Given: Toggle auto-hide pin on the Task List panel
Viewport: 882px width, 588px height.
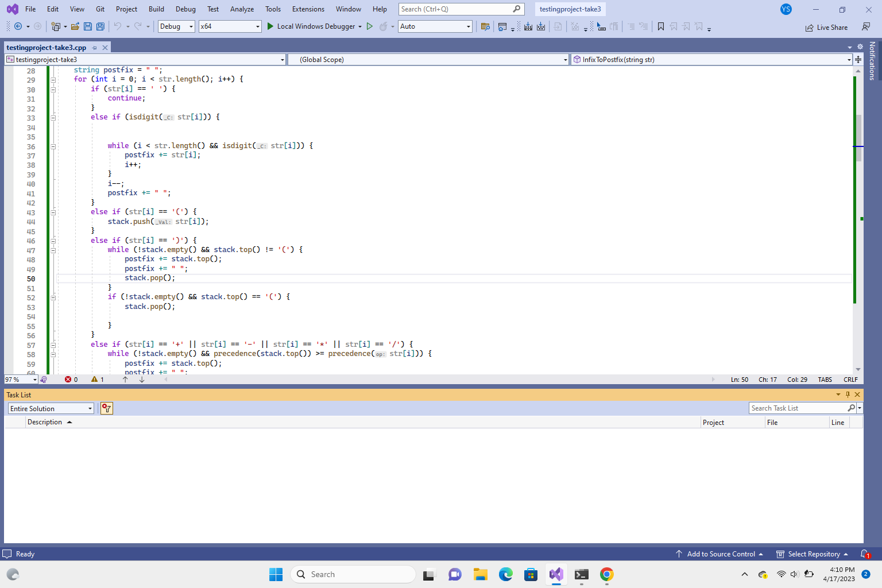Looking at the screenshot, I should [848, 394].
